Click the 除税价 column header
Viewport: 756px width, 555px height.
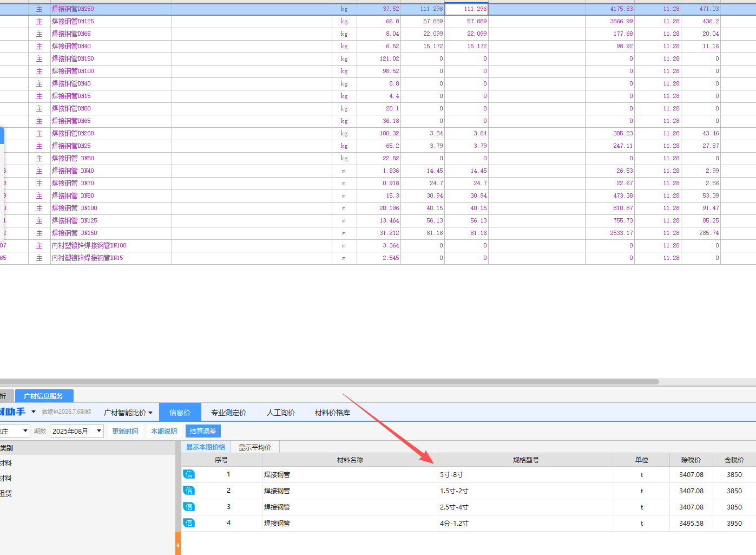pyautogui.click(x=691, y=460)
